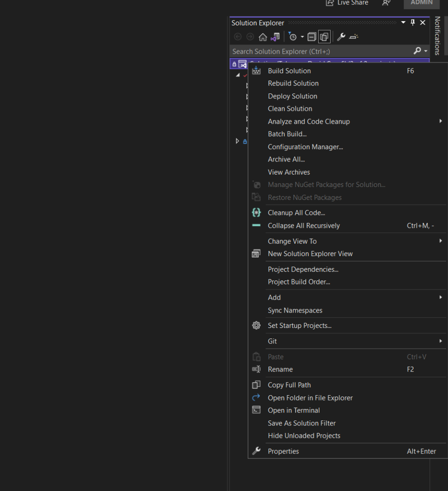This screenshot has height=491, width=448.
Task: Toggle the Pending Changes Filter clock icon
Action: click(x=293, y=37)
